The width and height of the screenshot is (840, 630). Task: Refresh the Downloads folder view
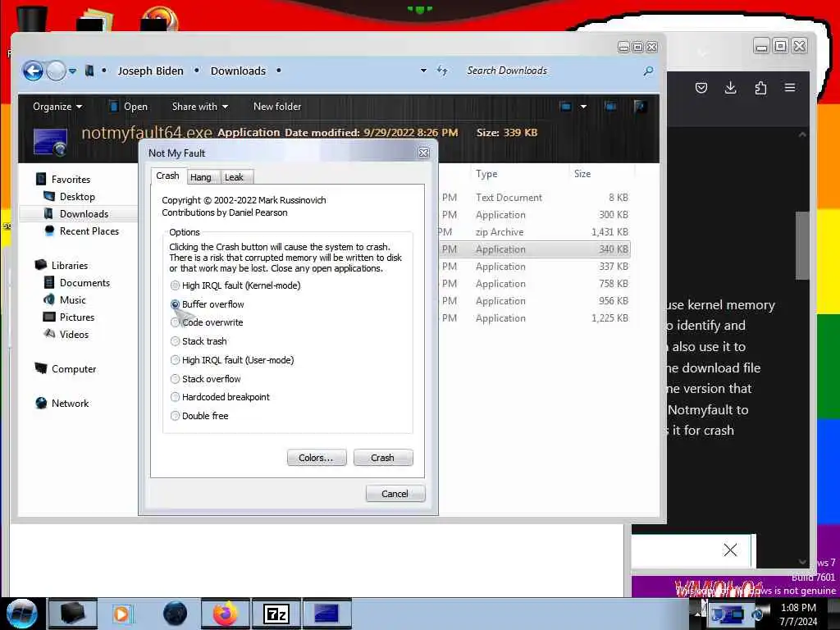pyautogui.click(x=442, y=71)
